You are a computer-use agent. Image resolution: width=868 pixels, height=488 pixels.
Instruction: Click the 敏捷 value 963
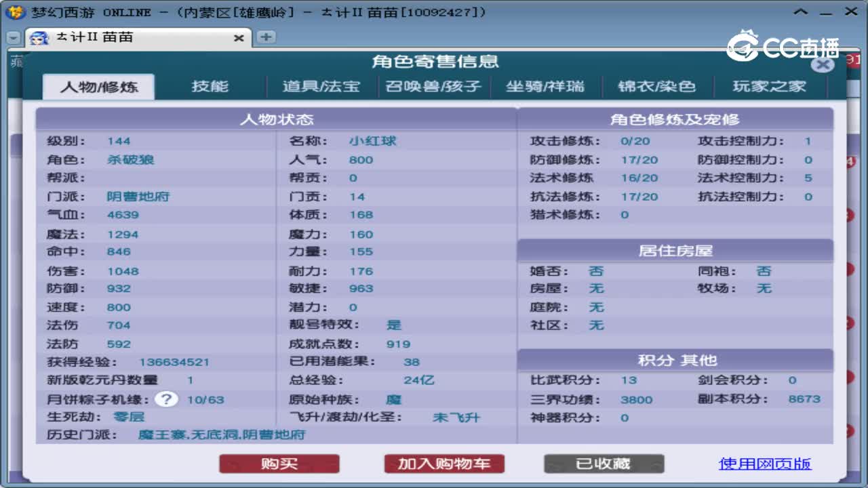(x=361, y=288)
